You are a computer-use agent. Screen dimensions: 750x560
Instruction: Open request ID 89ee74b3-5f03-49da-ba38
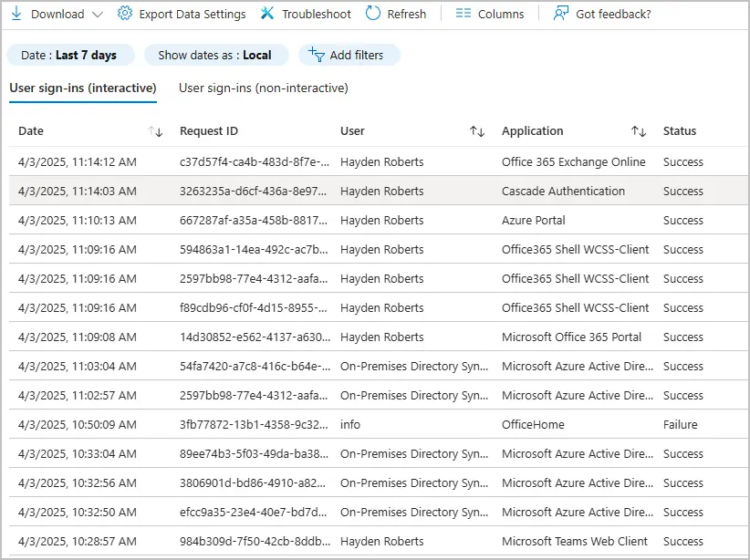click(254, 454)
